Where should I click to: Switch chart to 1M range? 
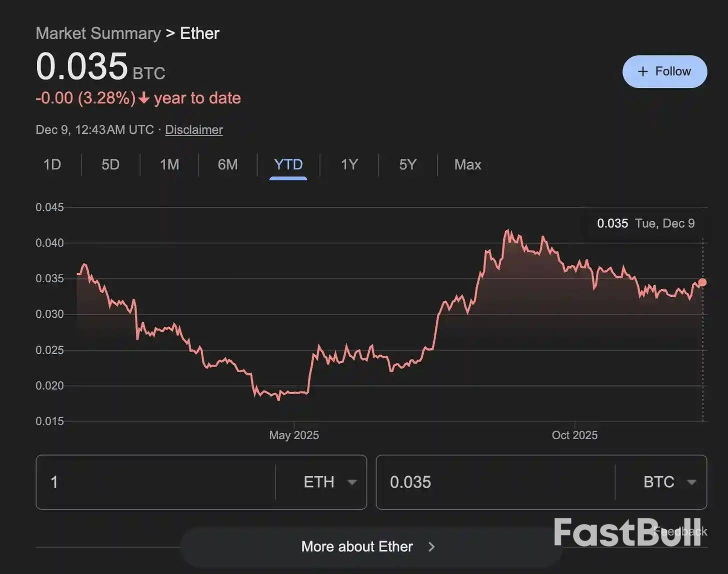click(x=169, y=165)
